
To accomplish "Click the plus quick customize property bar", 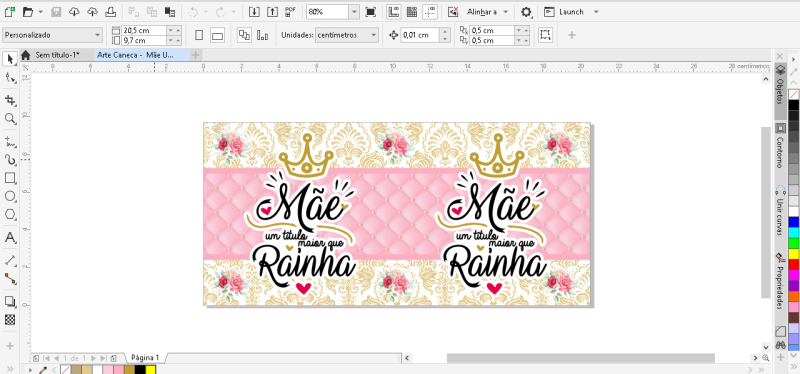I will pyautogui.click(x=572, y=35).
